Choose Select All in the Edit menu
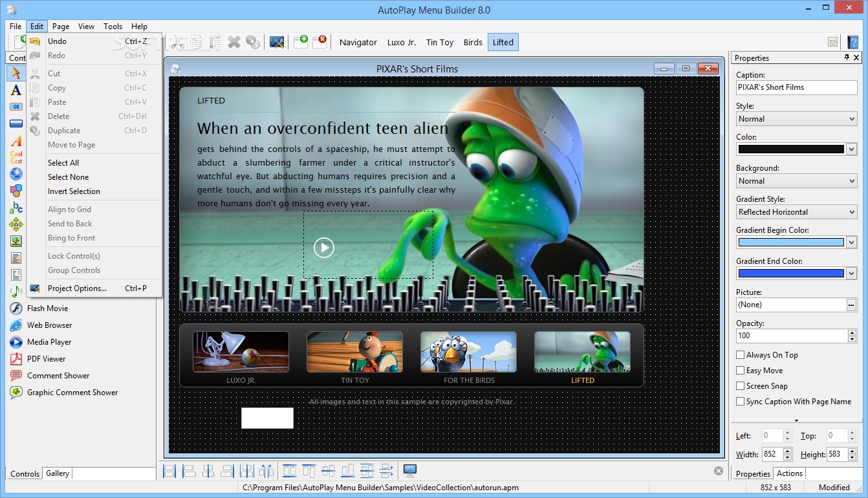Screen dimensions: 868x498 pyautogui.click(x=94, y=163)
